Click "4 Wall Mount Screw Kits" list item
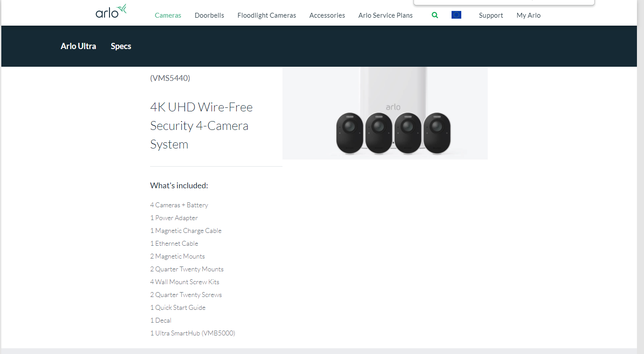This screenshot has height=354, width=644. (185, 282)
